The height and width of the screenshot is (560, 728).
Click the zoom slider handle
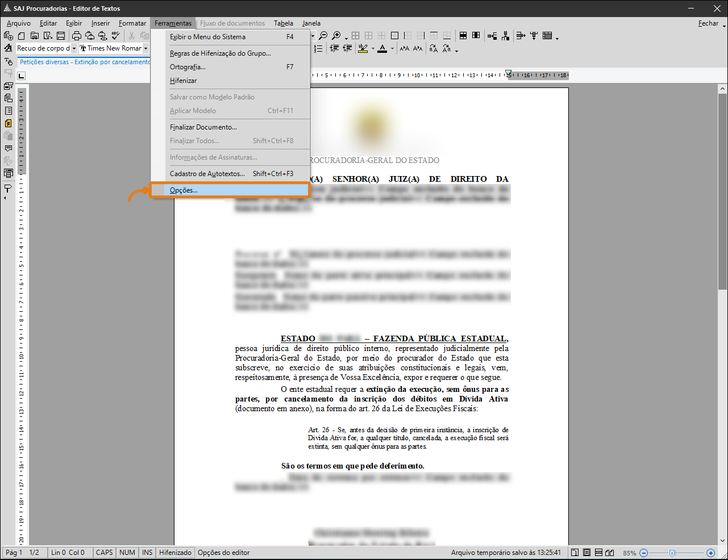672,553
